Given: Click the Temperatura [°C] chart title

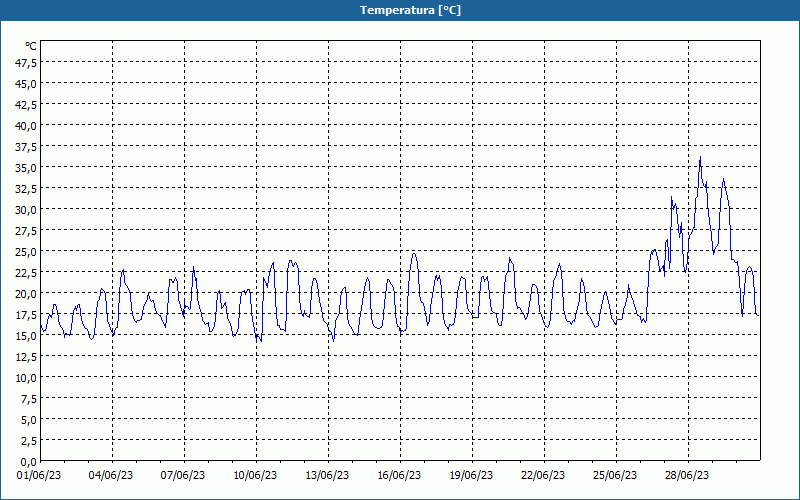Looking at the screenshot, I should coord(410,10).
